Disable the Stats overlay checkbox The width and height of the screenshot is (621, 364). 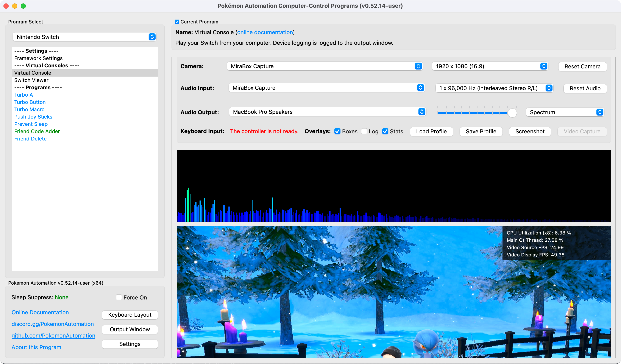pos(385,131)
